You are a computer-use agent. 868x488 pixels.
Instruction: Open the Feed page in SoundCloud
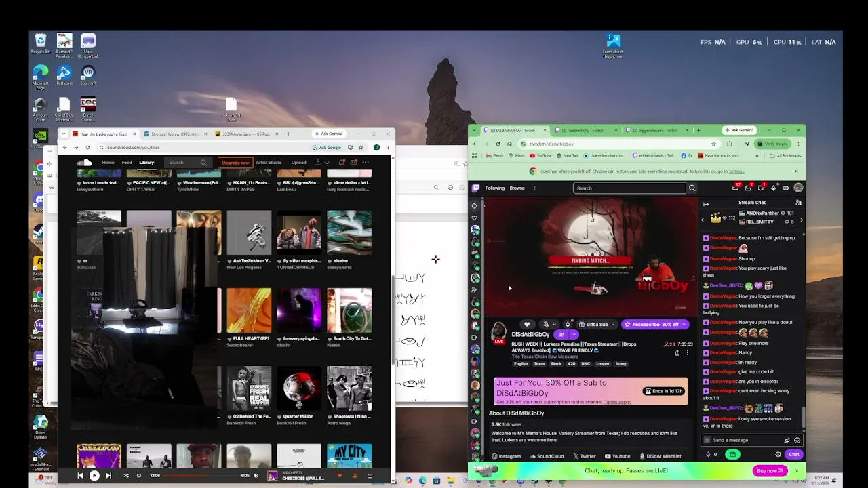pyautogui.click(x=127, y=163)
